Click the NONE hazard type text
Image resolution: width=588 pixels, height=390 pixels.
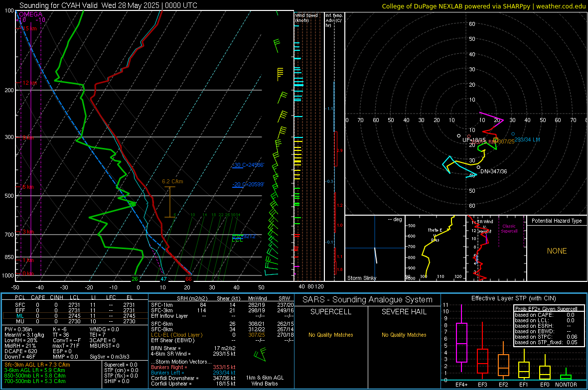click(x=557, y=251)
